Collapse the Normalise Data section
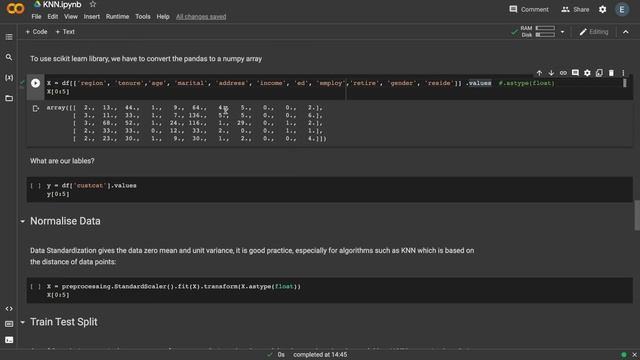This screenshot has width=640, height=360. [x=22, y=221]
